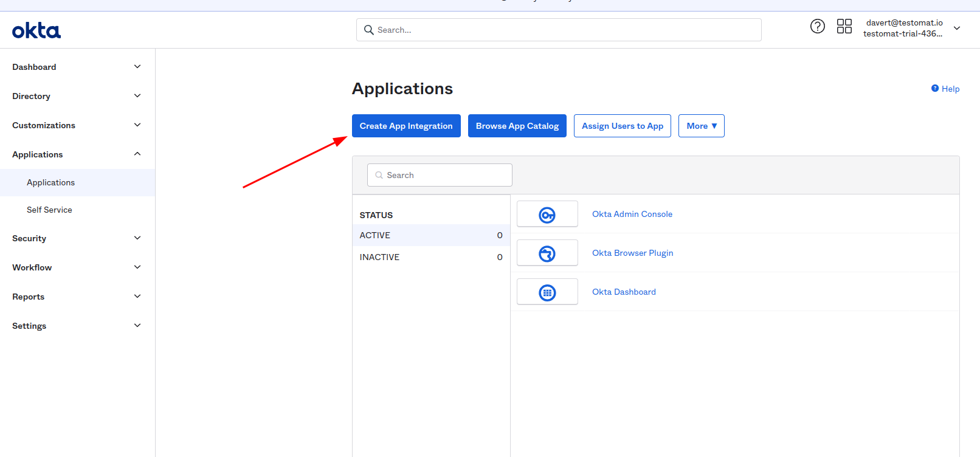Open the help question mark icon

tap(818, 26)
